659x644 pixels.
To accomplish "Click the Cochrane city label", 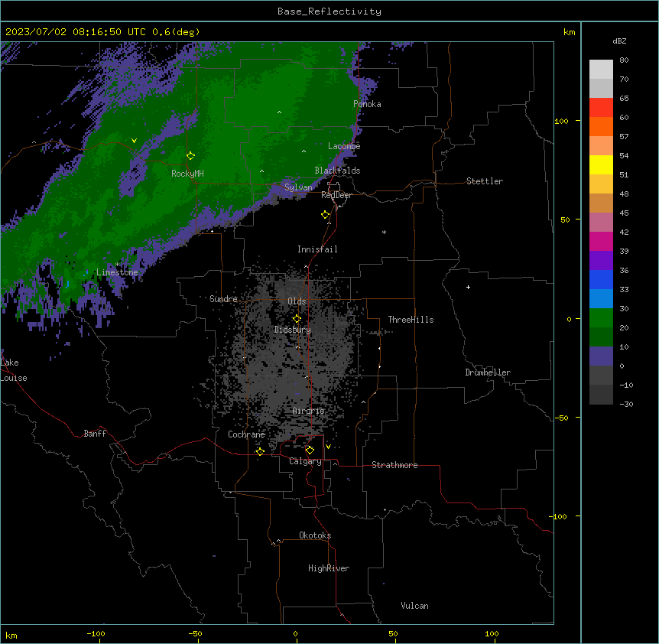I will pos(246,434).
